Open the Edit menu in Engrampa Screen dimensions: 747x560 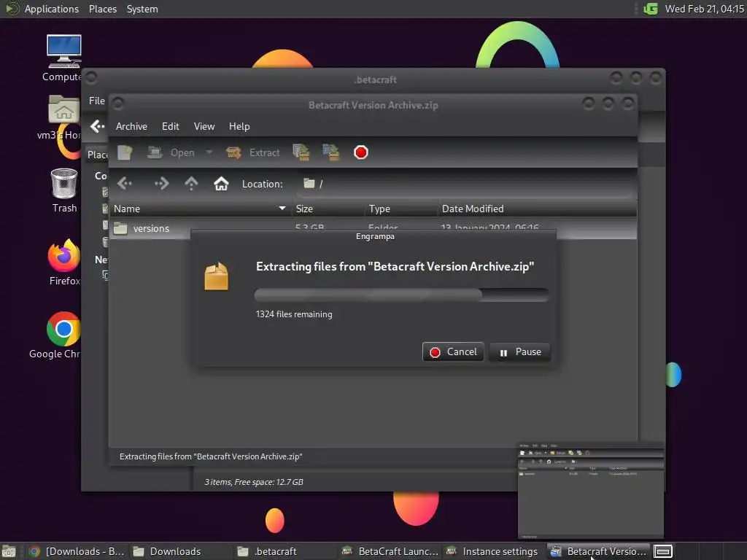pyautogui.click(x=170, y=126)
